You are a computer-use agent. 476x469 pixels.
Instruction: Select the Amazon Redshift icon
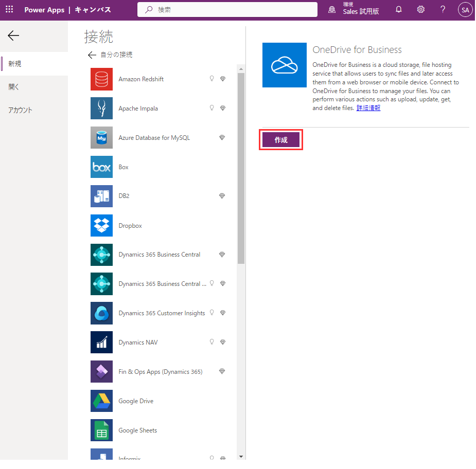(x=101, y=79)
